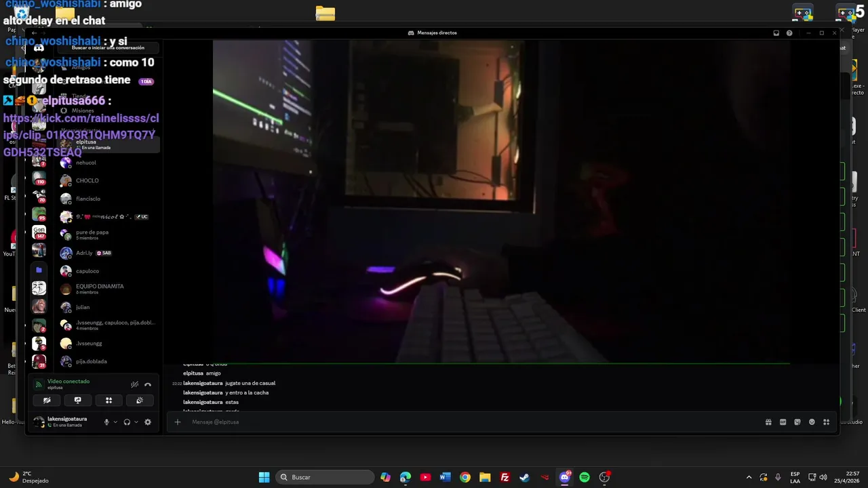Viewport: 868px width, 488px height.
Task: Open Windows Start menu
Action: (x=264, y=477)
